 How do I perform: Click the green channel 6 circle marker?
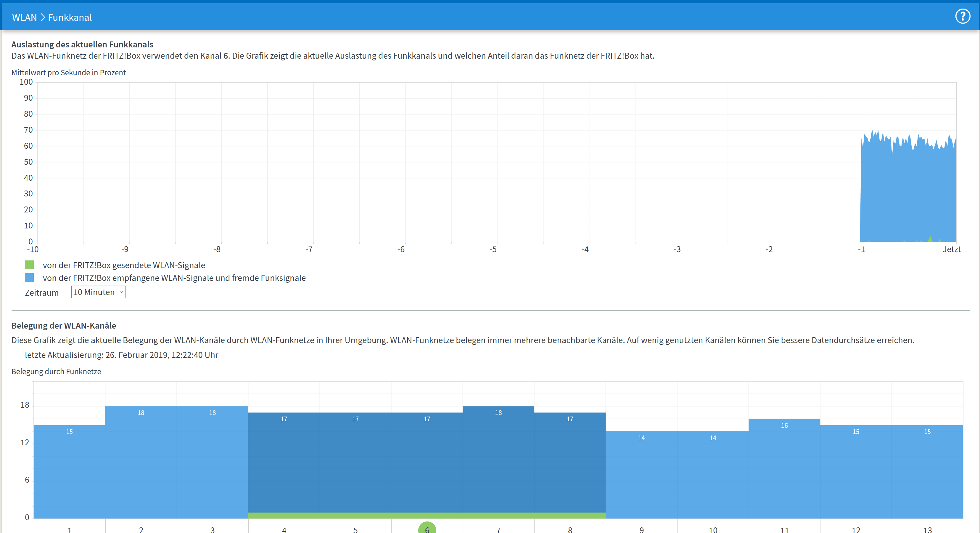(427, 529)
